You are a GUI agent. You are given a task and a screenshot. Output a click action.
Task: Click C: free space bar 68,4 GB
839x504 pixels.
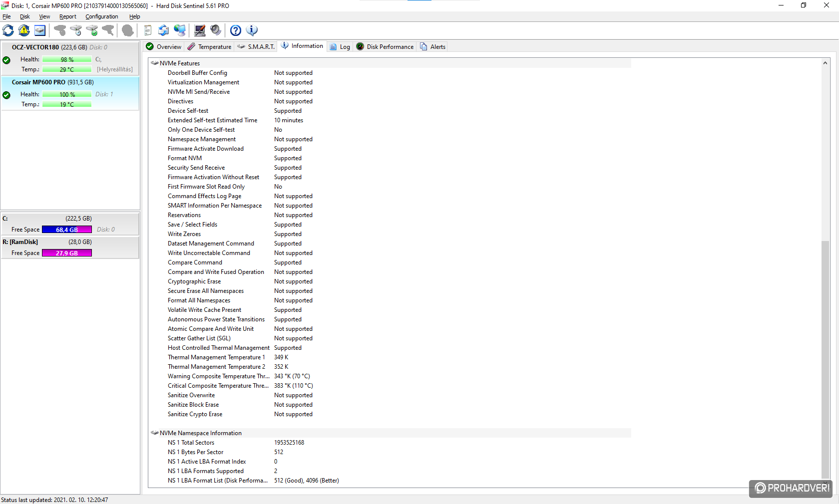coord(67,230)
